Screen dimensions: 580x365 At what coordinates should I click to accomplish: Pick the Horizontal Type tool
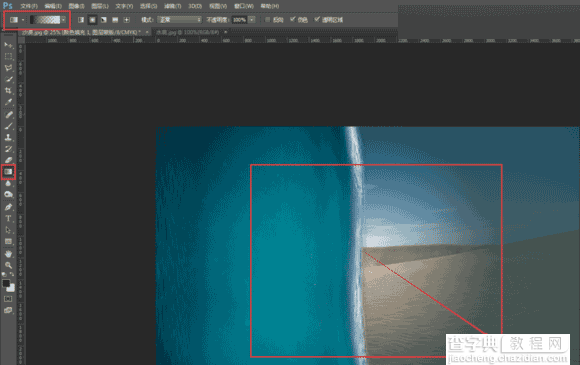click(8, 219)
